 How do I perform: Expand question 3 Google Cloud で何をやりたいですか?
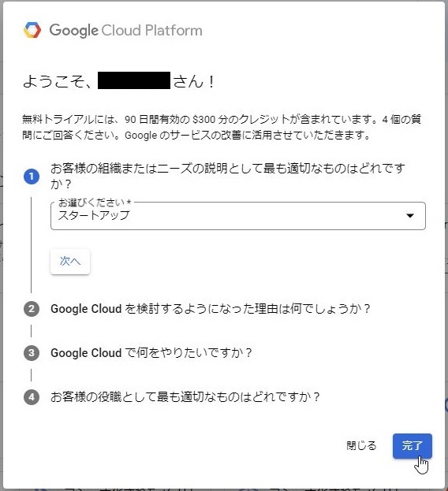[151, 353]
